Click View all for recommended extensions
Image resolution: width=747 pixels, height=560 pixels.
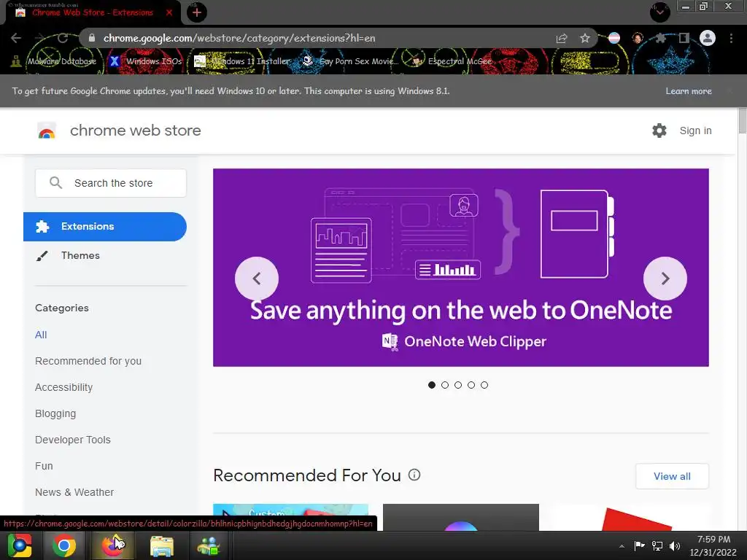(672, 476)
